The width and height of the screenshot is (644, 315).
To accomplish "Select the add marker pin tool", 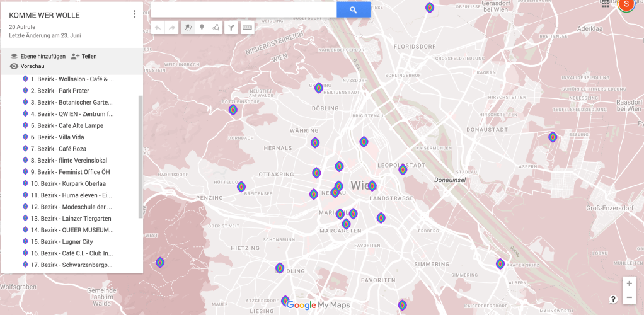I will click(202, 28).
